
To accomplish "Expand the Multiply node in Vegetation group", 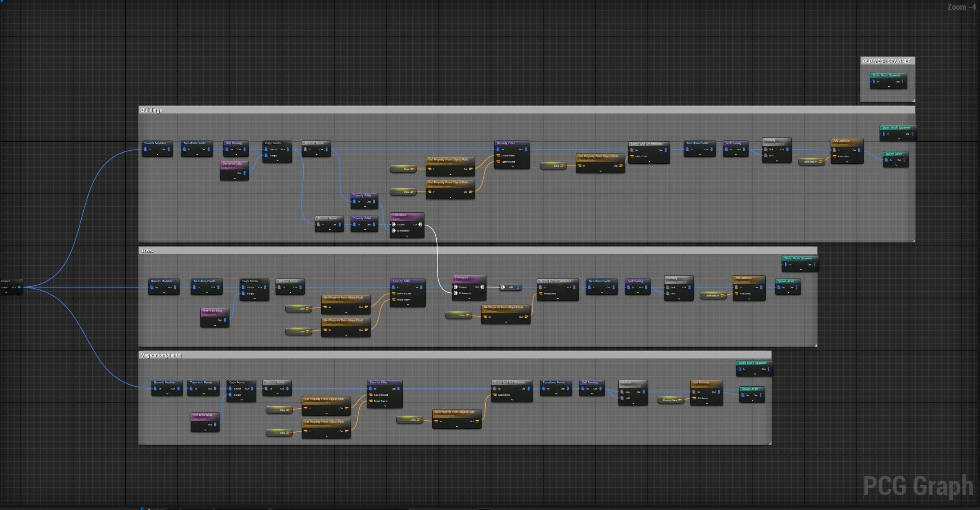I will (633, 403).
